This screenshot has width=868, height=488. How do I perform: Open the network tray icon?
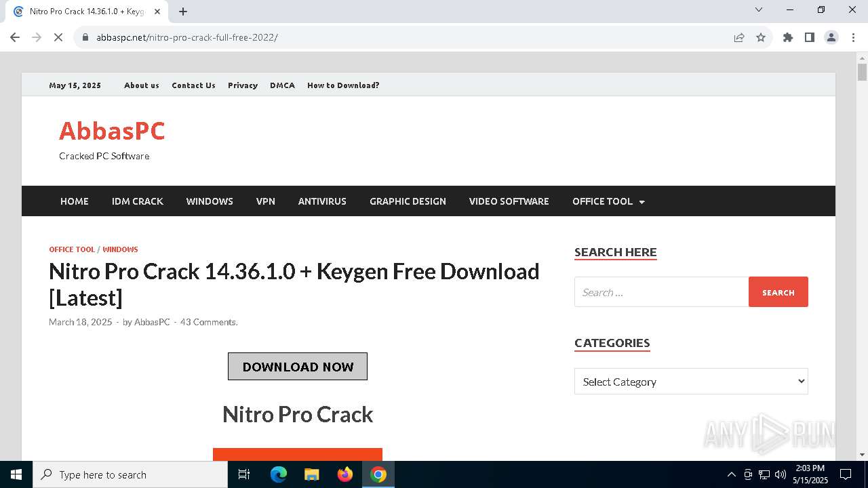pyautogui.click(x=764, y=474)
